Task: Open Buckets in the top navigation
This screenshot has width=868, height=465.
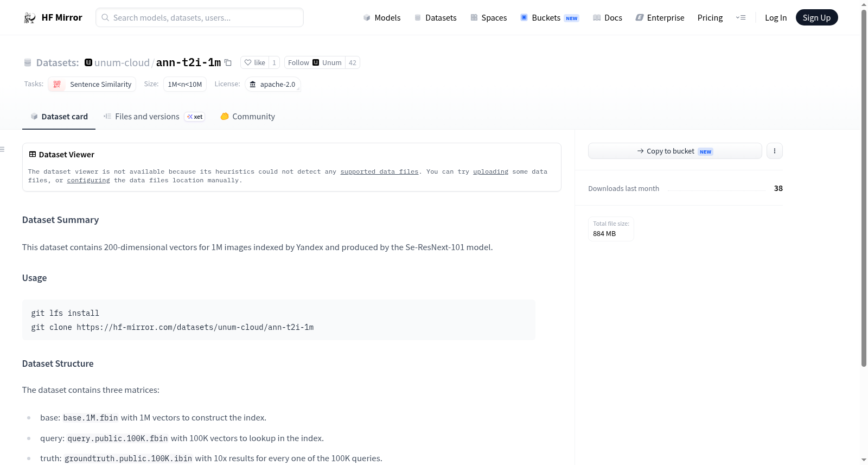Action: (x=550, y=18)
